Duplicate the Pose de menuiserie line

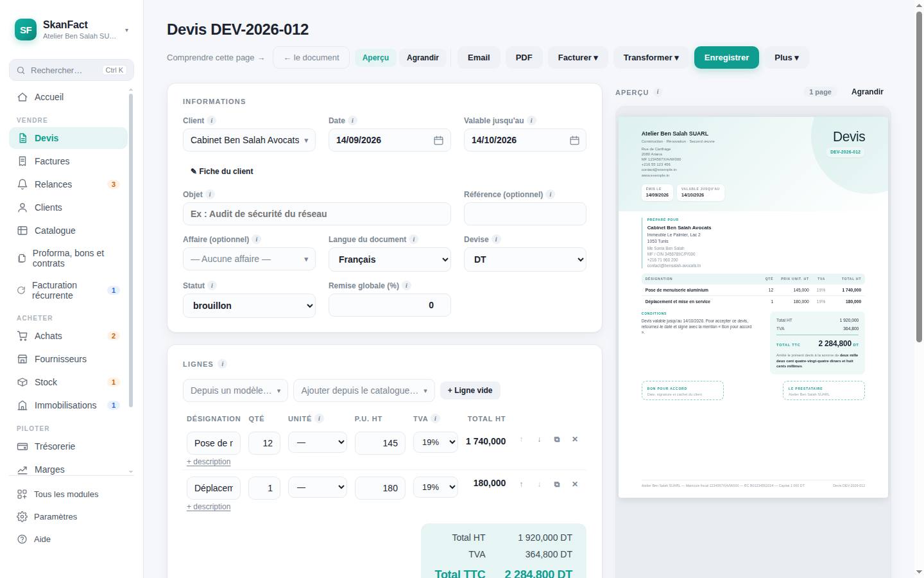[x=557, y=439]
